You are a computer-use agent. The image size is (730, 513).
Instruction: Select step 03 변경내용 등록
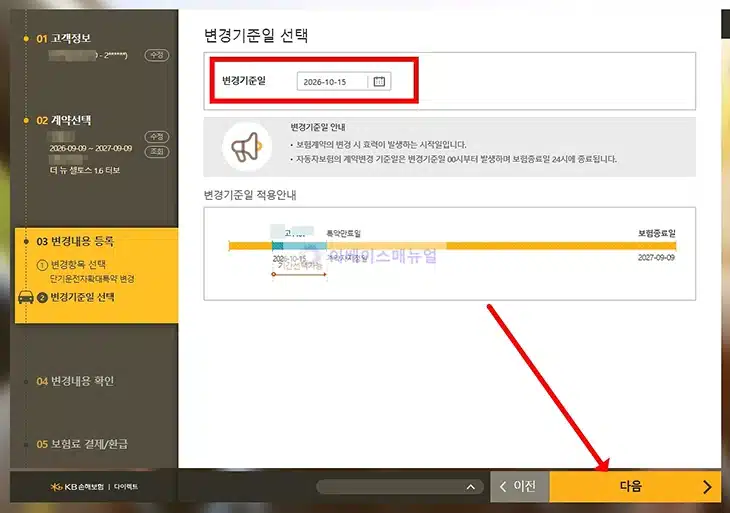click(75, 241)
